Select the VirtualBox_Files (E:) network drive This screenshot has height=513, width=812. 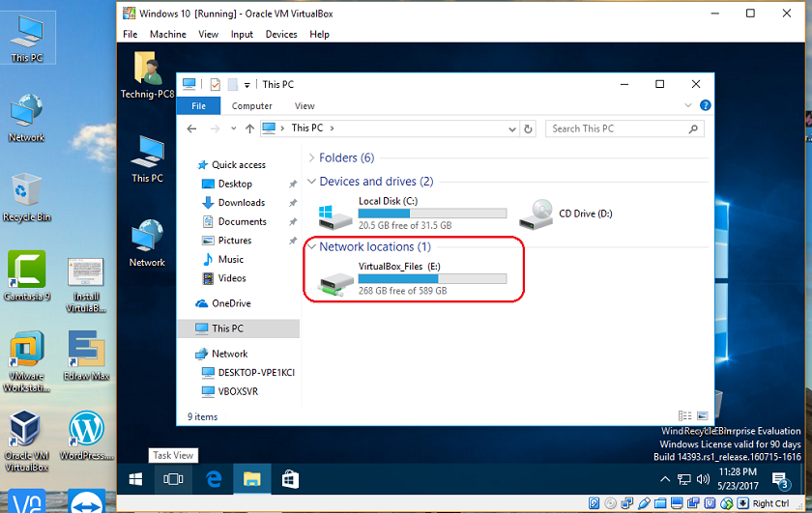click(x=412, y=278)
